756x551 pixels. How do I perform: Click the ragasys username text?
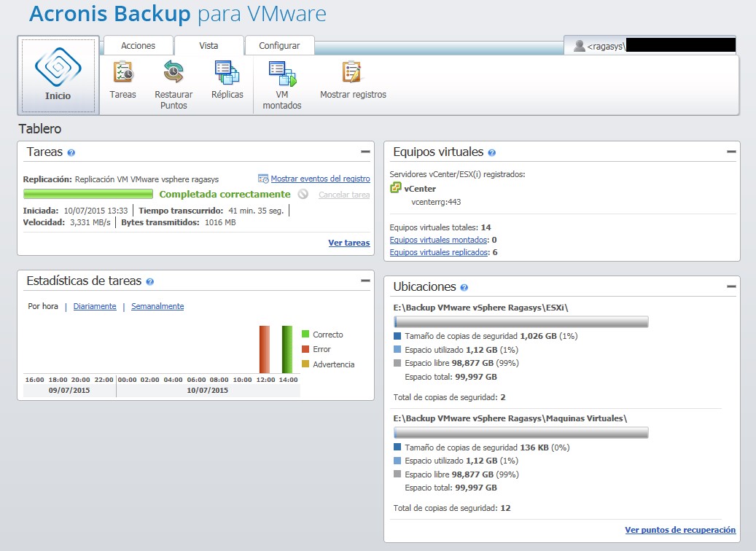606,46
